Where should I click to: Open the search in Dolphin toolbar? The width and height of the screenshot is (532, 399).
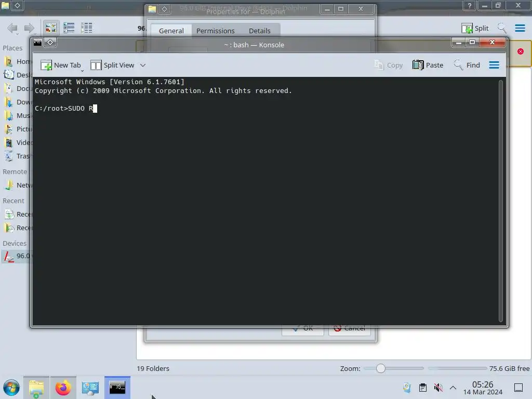502,28
